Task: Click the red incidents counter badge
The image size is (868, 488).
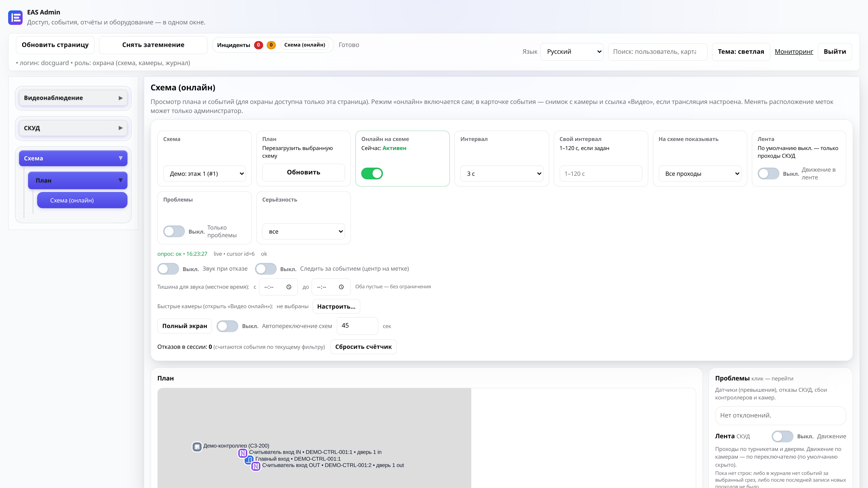Action: pos(258,45)
